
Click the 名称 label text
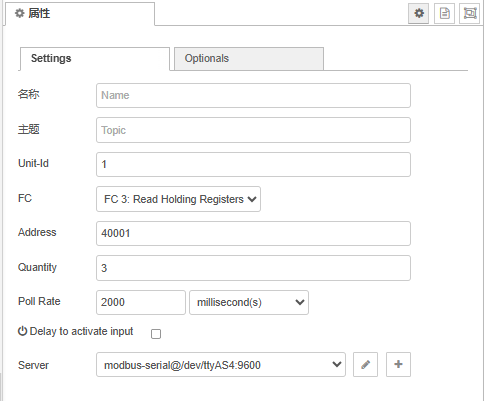pos(29,94)
